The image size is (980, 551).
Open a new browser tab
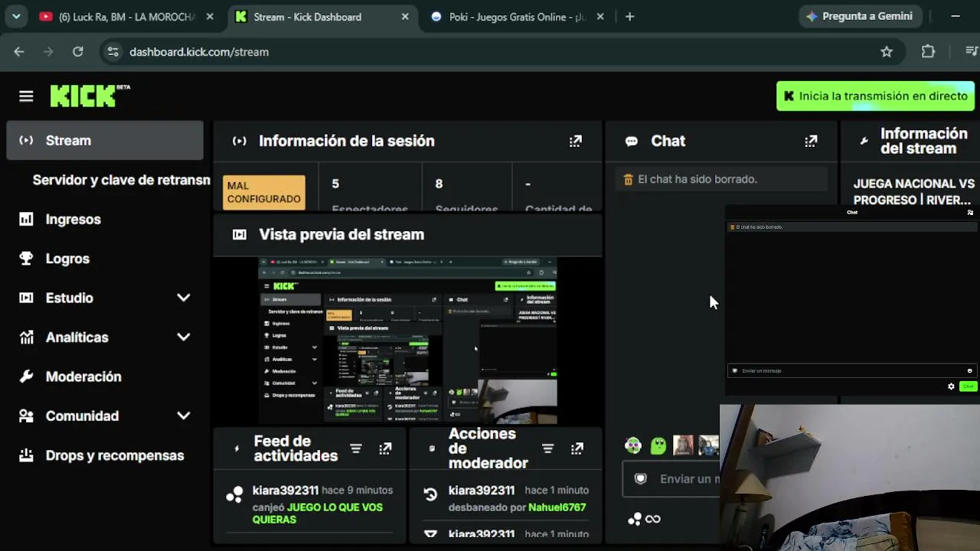(629, 17)
